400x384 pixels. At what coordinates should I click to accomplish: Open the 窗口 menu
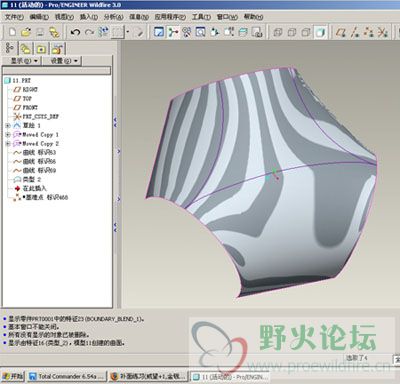click(227, 17)
